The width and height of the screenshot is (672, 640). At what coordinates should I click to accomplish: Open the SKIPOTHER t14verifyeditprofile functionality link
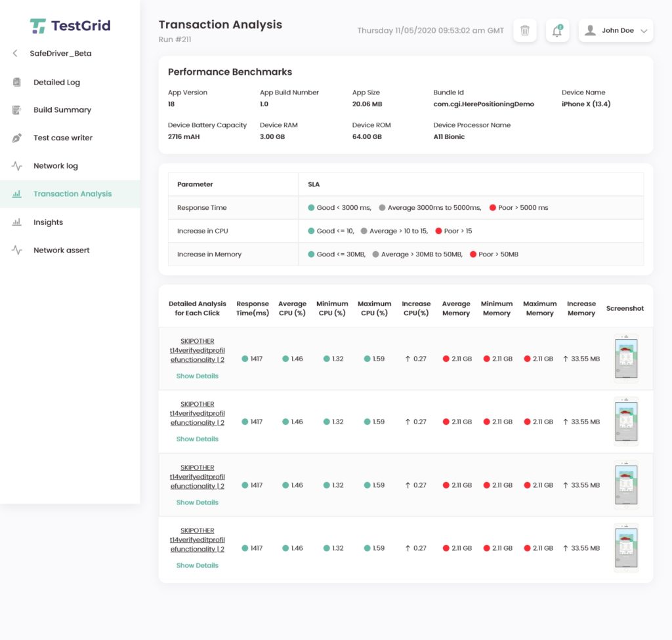[197, 350]
